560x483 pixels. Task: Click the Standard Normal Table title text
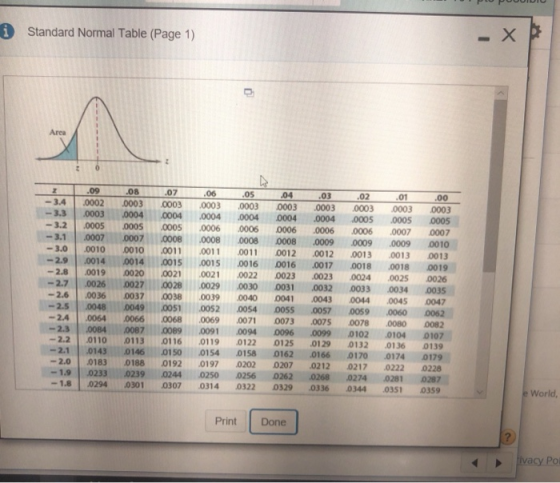[111, 33]
